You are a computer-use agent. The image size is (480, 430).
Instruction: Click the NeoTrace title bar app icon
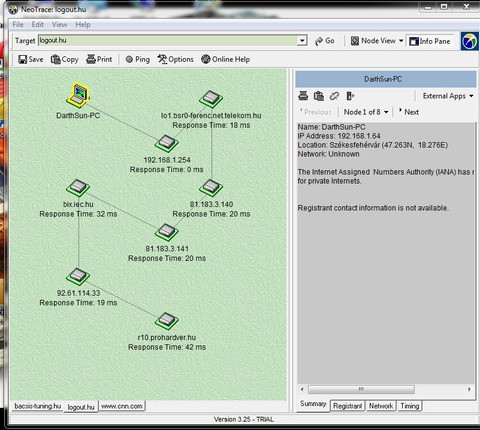[x=13, y=9]
